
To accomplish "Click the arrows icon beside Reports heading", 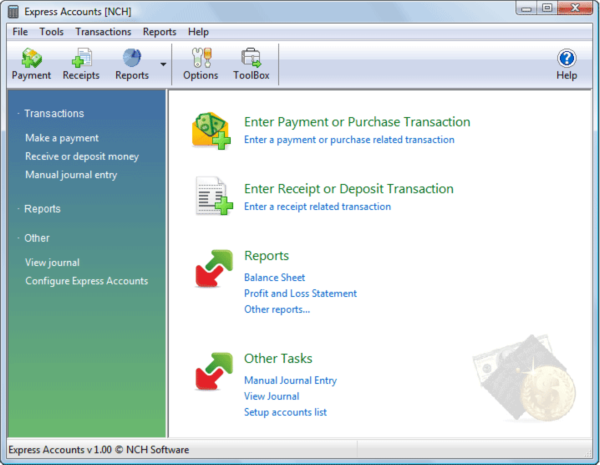I will click(214, 268).
